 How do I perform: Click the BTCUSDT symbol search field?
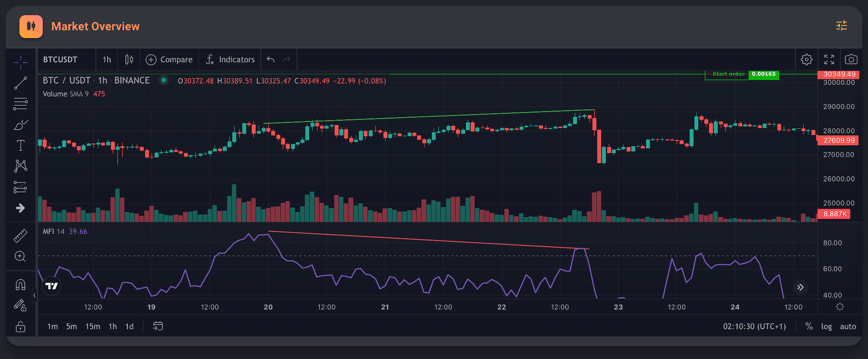[x=60, y=59]
